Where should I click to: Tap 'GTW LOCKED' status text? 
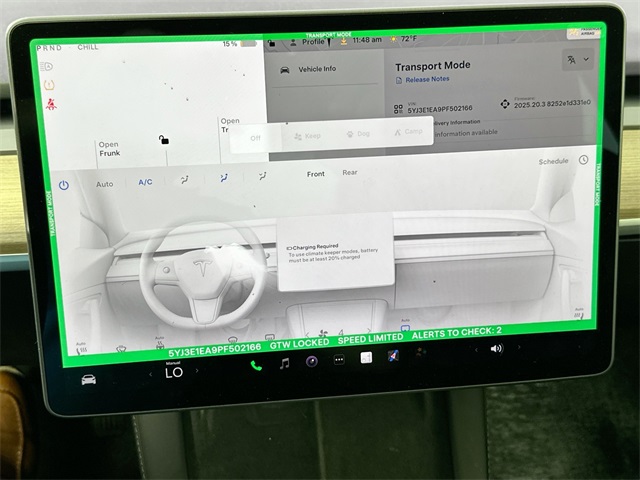pyautogui.click(x=299, y=344)
